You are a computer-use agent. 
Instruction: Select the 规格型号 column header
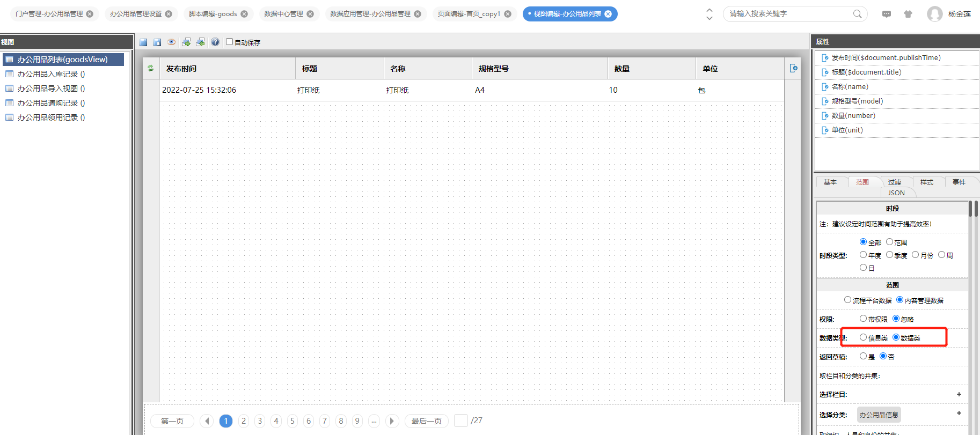click(x=540, y=69)
